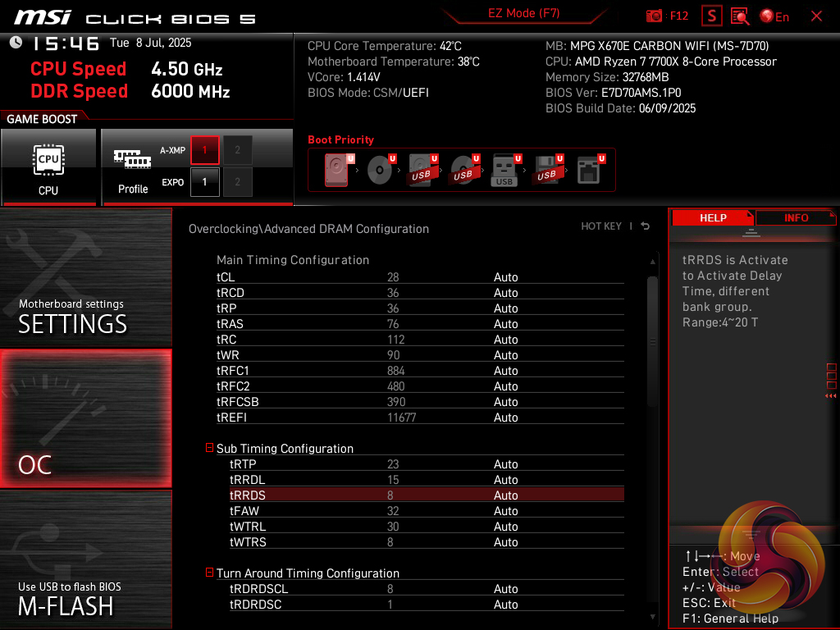Open the M-FLASH section
Image resolution: width=840 pixels, height=630 pixels.
click(x=85, y=559)
